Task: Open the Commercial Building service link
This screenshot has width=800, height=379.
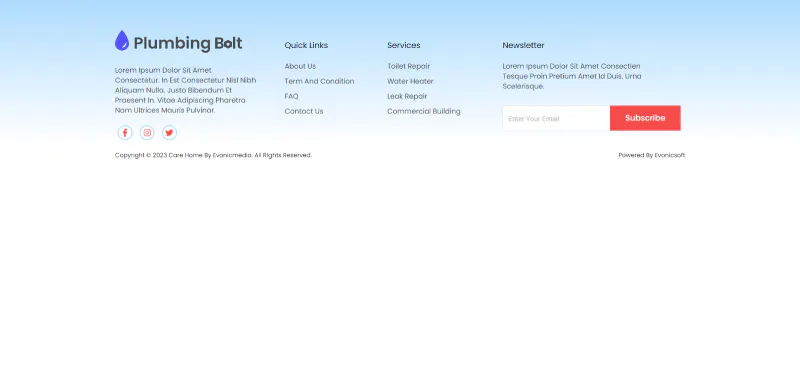Action: (x=423, y=111)
